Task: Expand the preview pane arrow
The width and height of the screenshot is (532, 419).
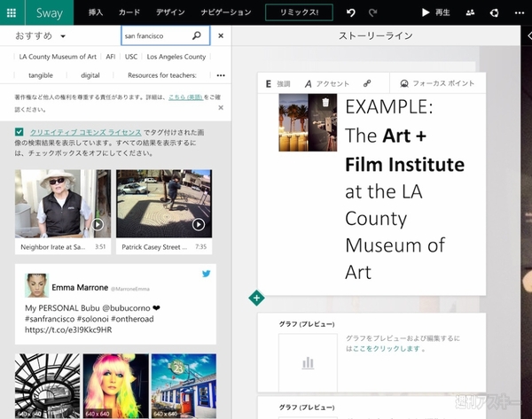Action: coord(528,35)
